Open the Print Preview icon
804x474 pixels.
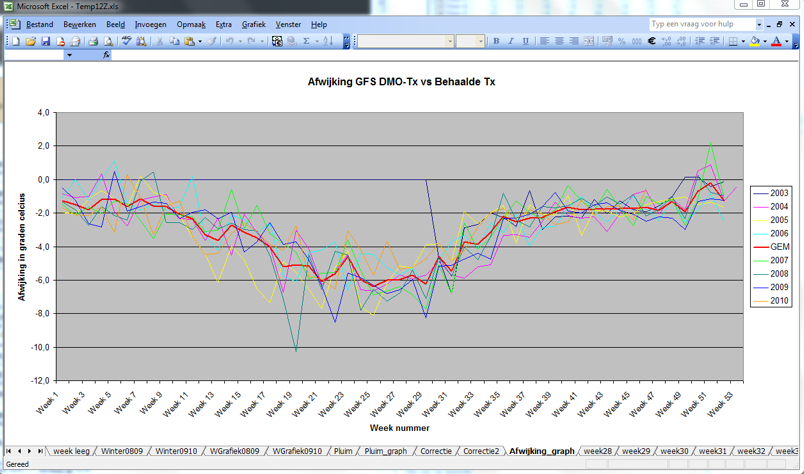coord(108,42)
